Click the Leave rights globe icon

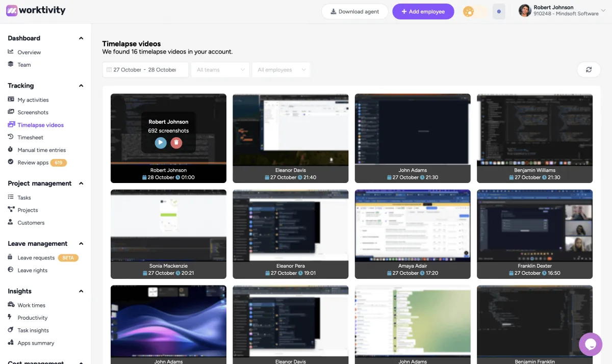pos(11,270)
